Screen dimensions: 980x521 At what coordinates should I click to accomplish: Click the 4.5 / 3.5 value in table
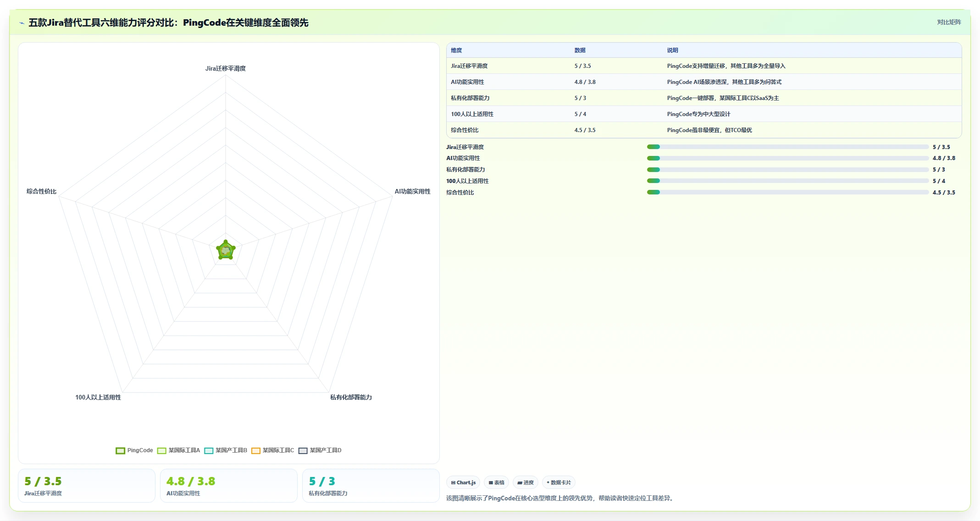click(x=585, y=130)
